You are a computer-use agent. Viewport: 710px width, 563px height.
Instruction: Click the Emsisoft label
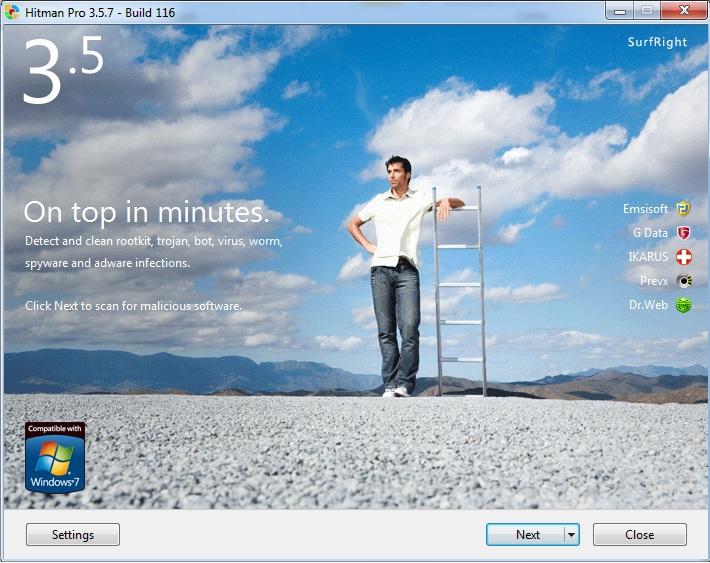click(x=645, y=209)
